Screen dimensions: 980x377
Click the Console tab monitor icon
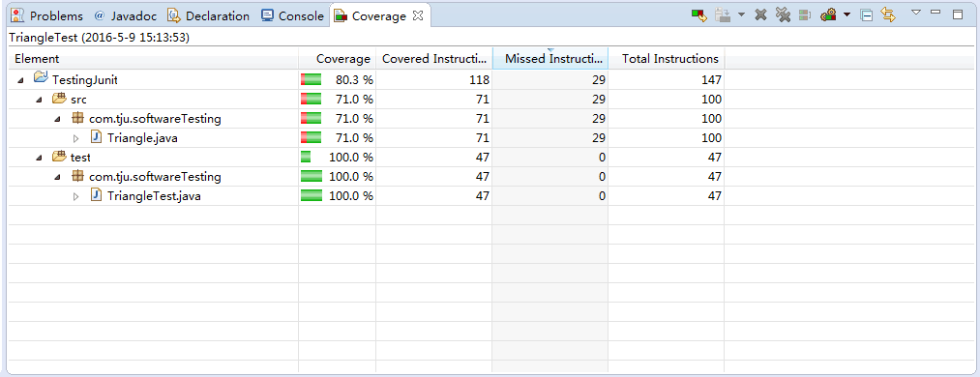click(268, 15)
